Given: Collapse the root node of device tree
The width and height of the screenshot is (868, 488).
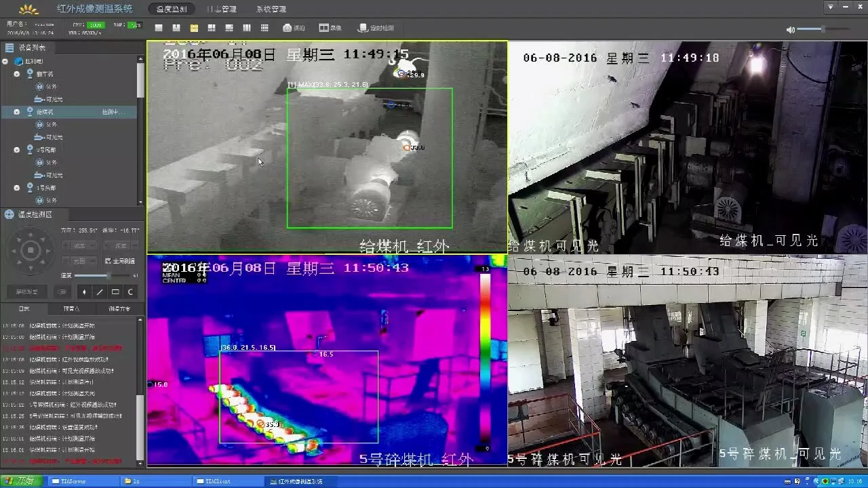Looking at the screenshot, I should [x=5, y=61].
